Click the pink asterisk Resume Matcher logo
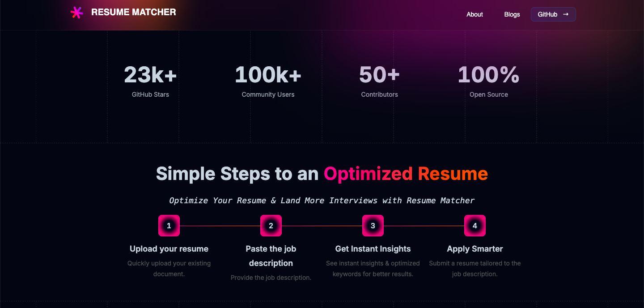The height and width of the screenshot is (308, 644). pos(77,13)
